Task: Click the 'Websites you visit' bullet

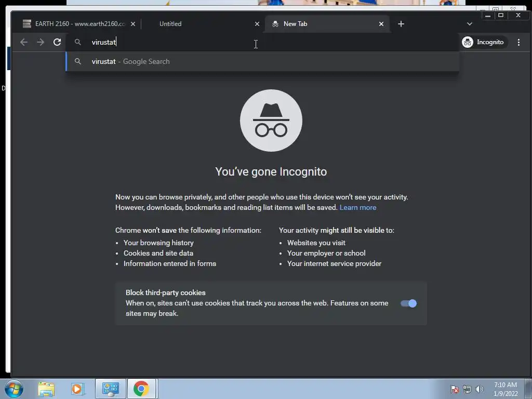Action: [316, 243]
